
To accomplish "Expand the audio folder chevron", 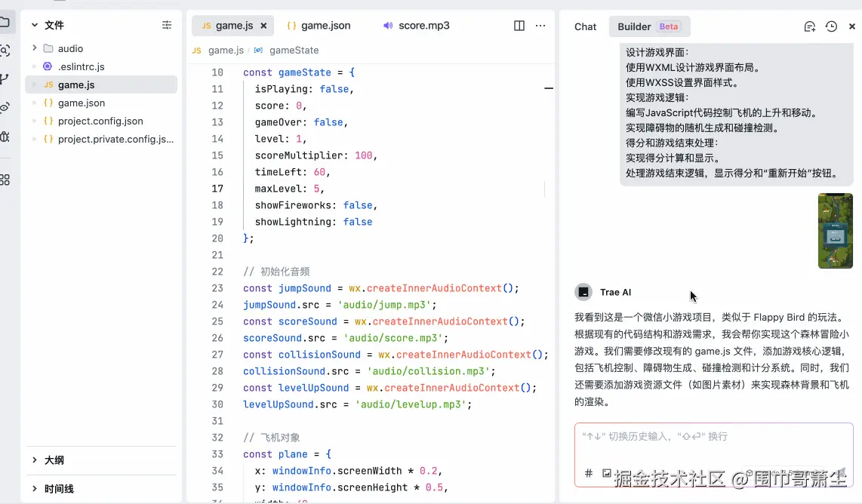I will click(x=34, y=48).
